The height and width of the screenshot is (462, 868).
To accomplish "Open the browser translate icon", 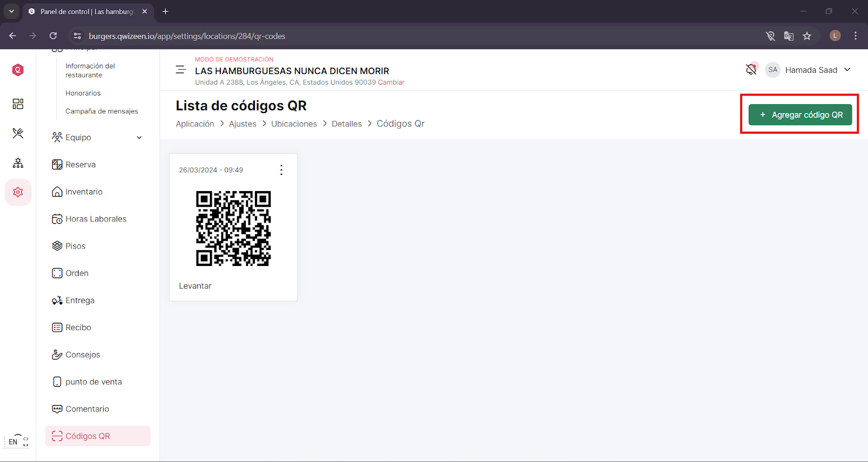I will (789, 36).
